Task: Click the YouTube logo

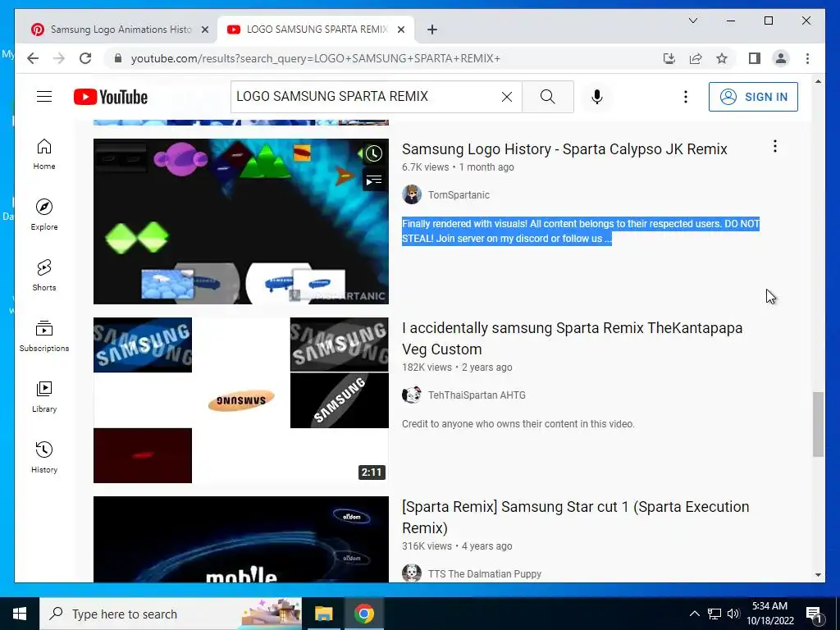Action: (111, 97)
